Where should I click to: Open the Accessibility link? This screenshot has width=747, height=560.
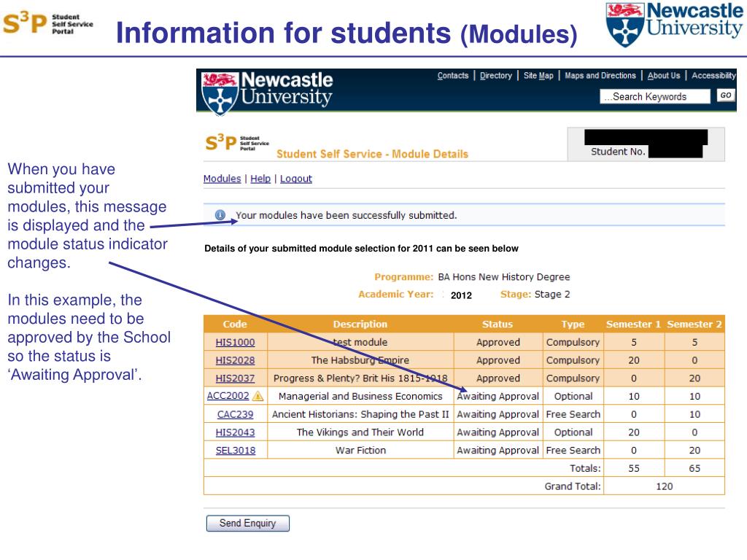[713, 75]
